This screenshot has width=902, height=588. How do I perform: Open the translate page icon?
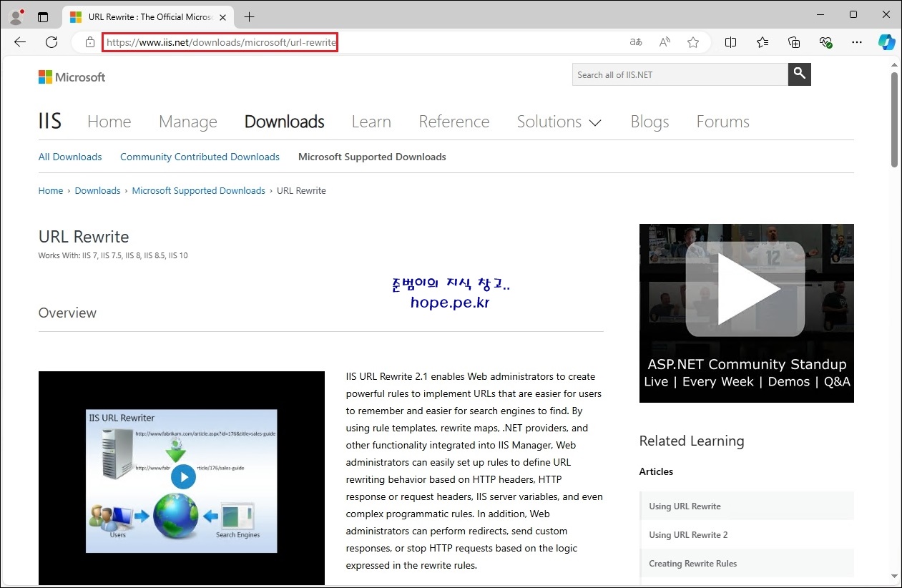click(635, 42)
